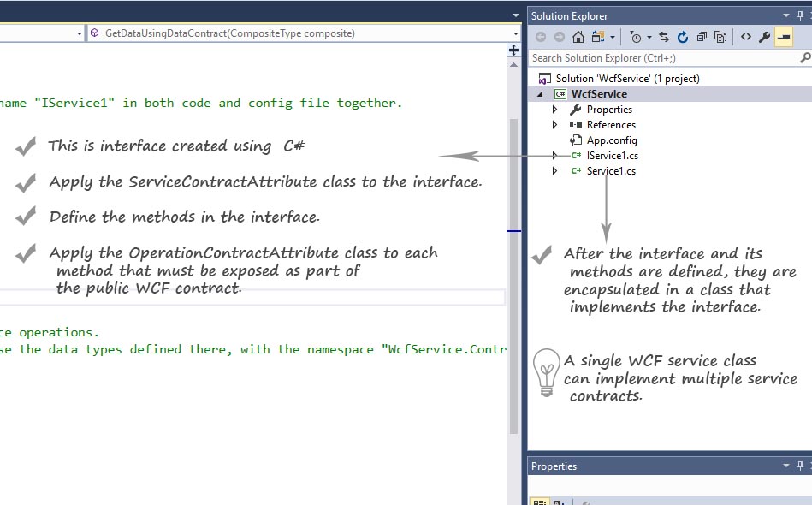
Task: Open the Properties panel window position menu
Action: pos(786,466)
